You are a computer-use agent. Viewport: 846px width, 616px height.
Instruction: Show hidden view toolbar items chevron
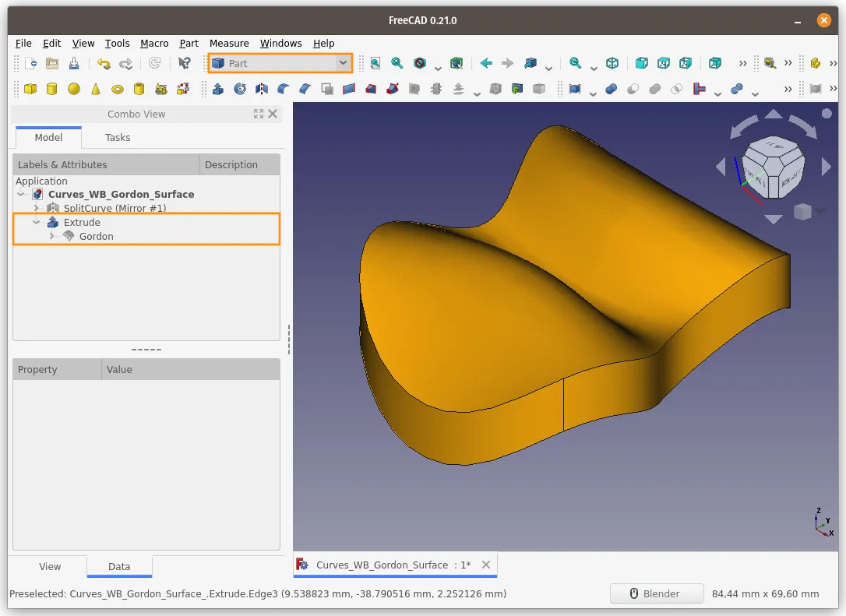click(743, 63)
